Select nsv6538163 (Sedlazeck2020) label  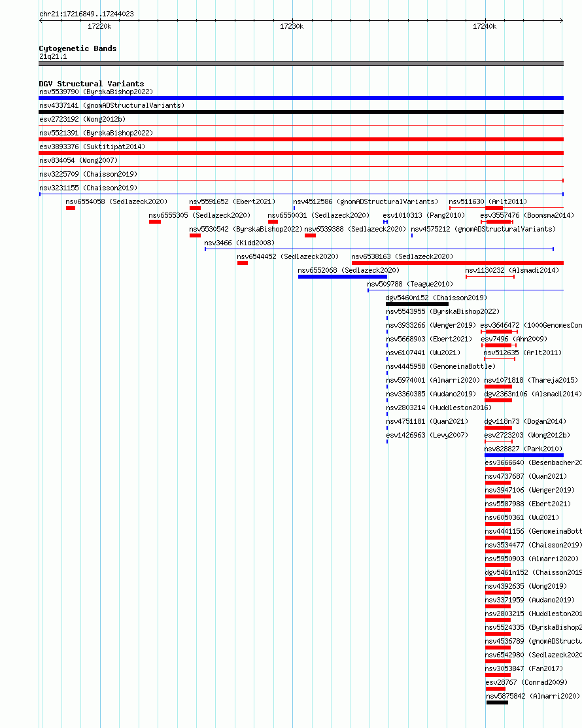click(402, 257)
